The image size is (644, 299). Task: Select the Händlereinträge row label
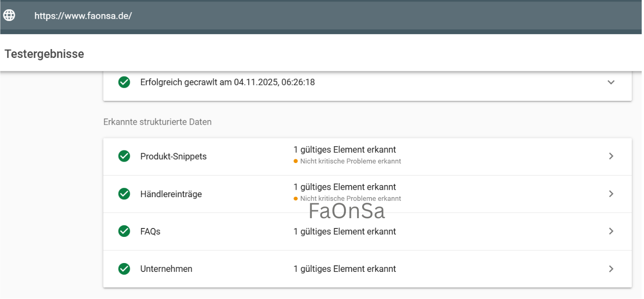click(x=171, y=194)
